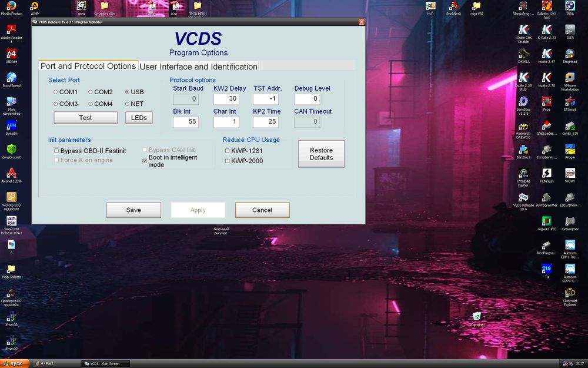Click the LEDs button
Viewport: 588px width, 368px height.
[139, 118]
